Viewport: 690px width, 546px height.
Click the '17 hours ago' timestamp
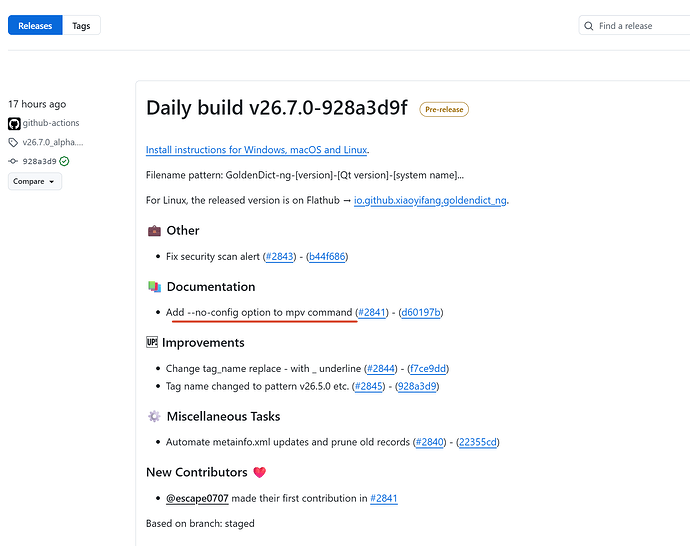(x=37, y=104)
